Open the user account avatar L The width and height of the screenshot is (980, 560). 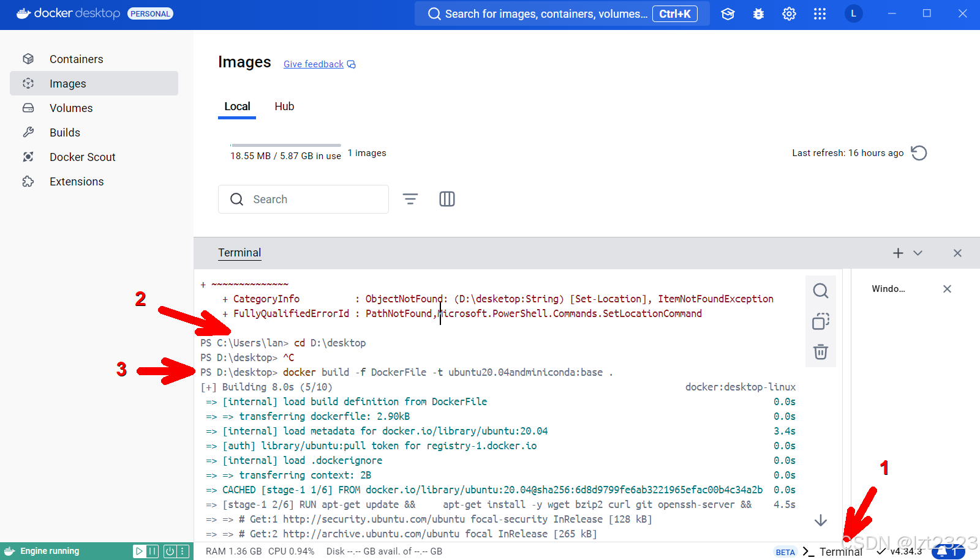point(853,13)
